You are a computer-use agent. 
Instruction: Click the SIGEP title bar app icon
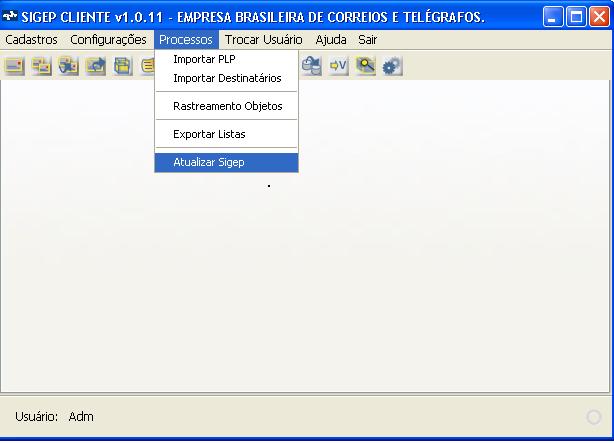point(10,16)
